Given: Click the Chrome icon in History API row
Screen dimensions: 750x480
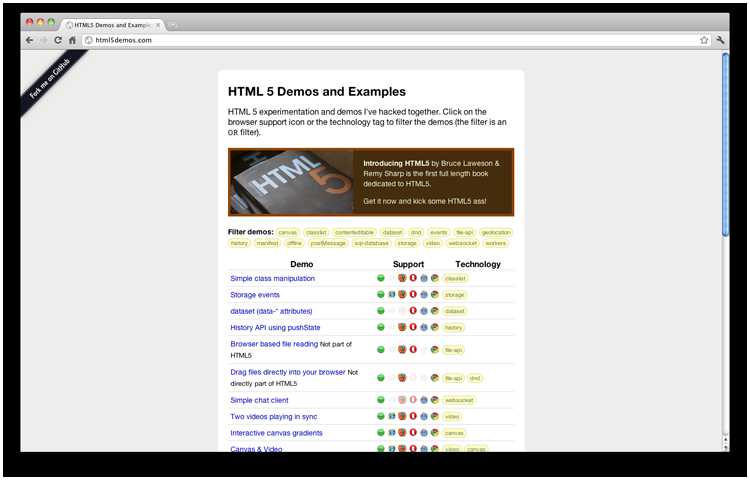Looking at the screenshot, I should [x=435, y=327].
